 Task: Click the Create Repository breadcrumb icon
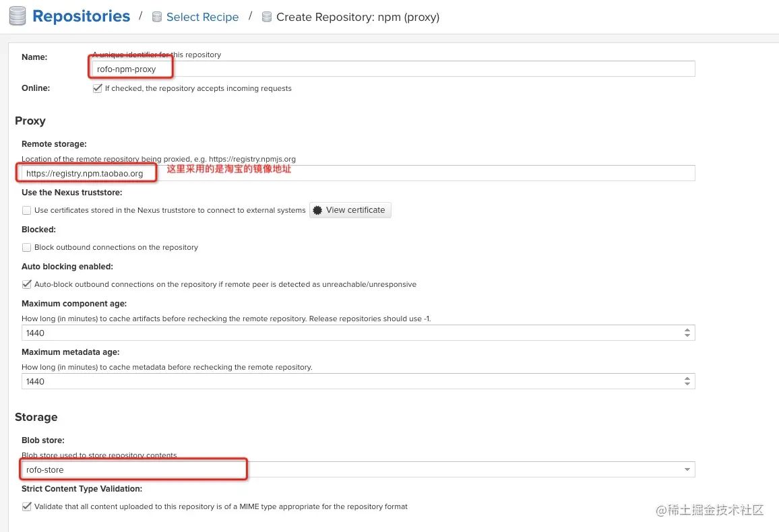pos(267,17)
